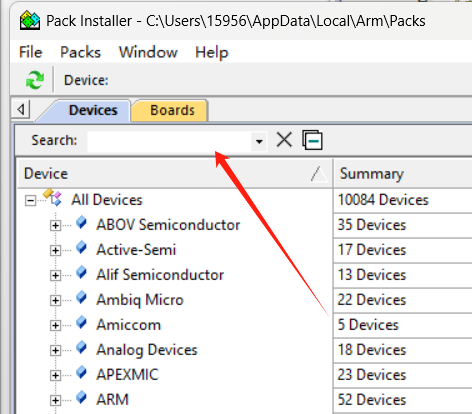The image size is (472, 414).
Task: Select Active-Semi in the tree
Action: click(x=136, y=250)
